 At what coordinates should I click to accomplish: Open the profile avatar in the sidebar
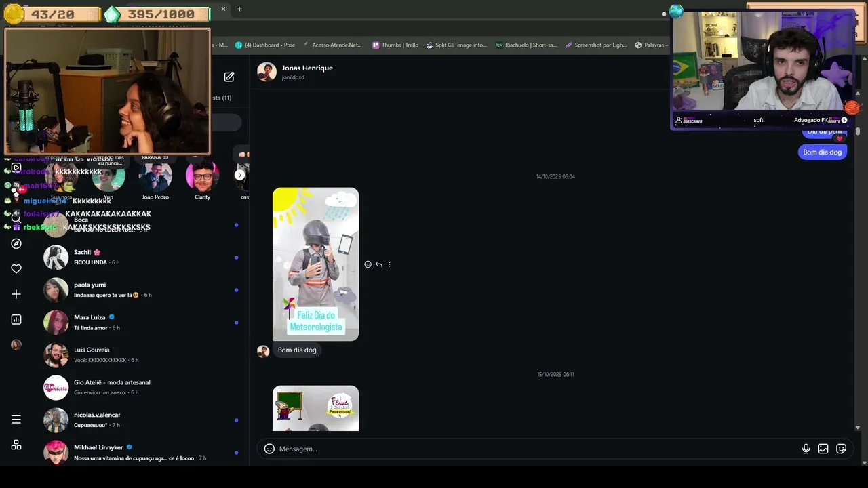point(16,345)
